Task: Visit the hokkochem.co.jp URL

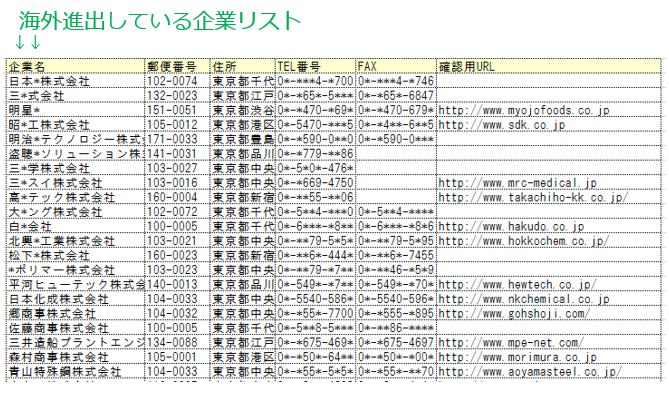Action: pos(524,241)
